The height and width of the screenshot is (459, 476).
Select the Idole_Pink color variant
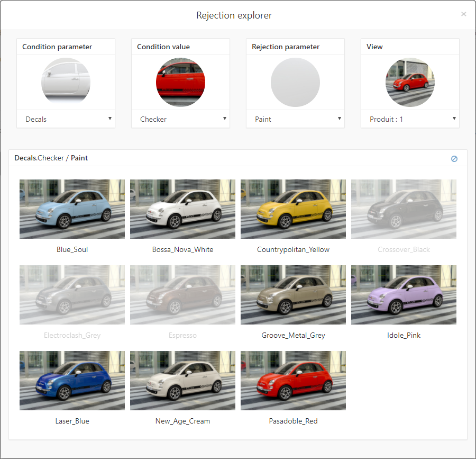[404, 295]
